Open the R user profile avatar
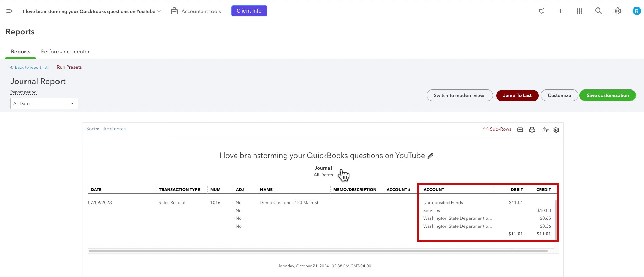Viewport: 644px width, 277px height. tap(637, 11)
